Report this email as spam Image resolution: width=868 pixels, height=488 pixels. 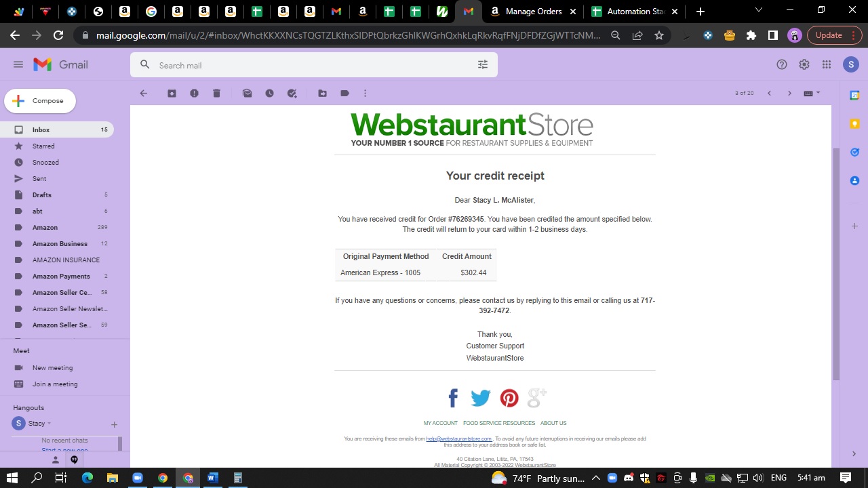pyautogui.click(x=195, y=94)
